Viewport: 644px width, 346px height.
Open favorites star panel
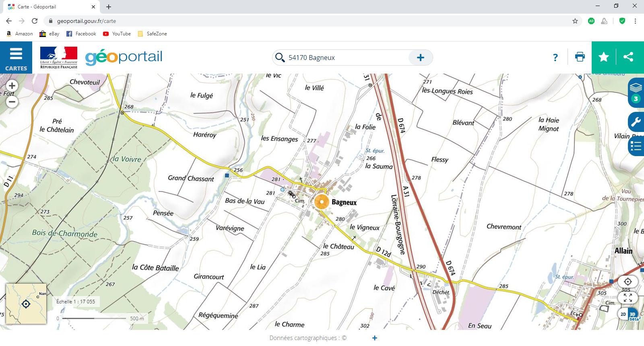(x=604, y=57)
